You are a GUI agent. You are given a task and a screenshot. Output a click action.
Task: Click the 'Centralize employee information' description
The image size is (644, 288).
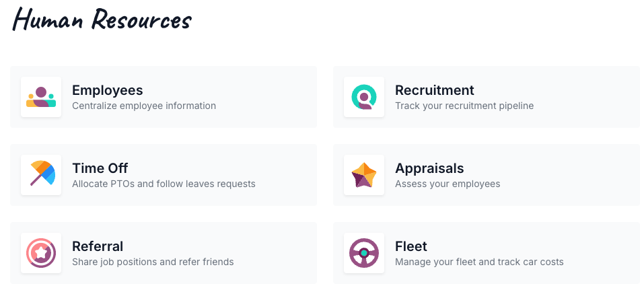tap(144, 106)
